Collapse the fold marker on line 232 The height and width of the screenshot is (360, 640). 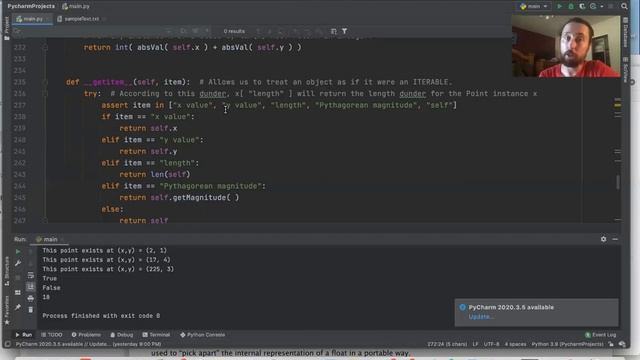45,47
